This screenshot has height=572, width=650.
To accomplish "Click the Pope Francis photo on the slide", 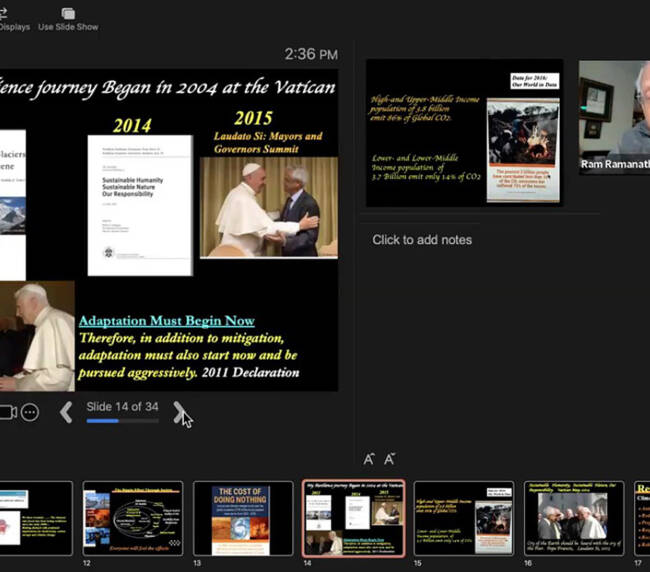I will point(269,208).
